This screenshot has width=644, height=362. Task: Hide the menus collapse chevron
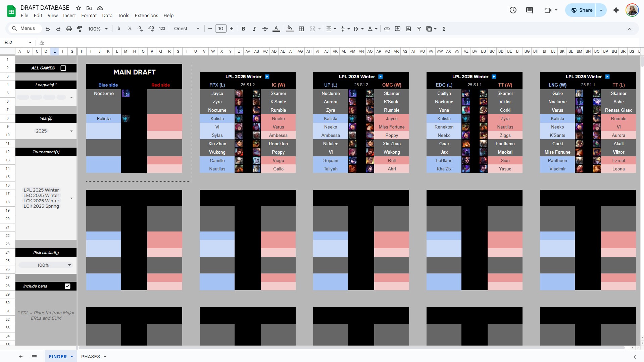[630, 29]
